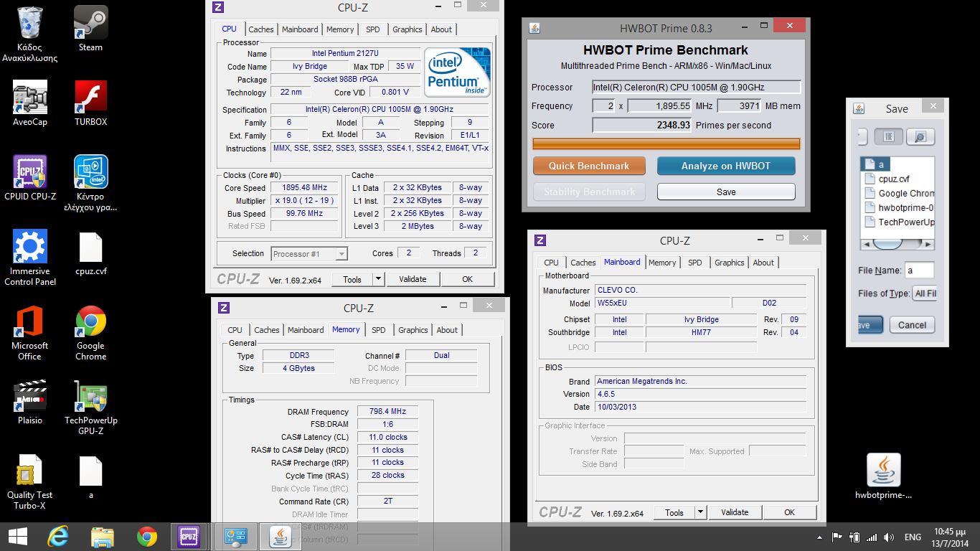Open the Windows Start button
Image resolution: width=980 pixels, height=551 pixels.
click(x=17, y=537)
